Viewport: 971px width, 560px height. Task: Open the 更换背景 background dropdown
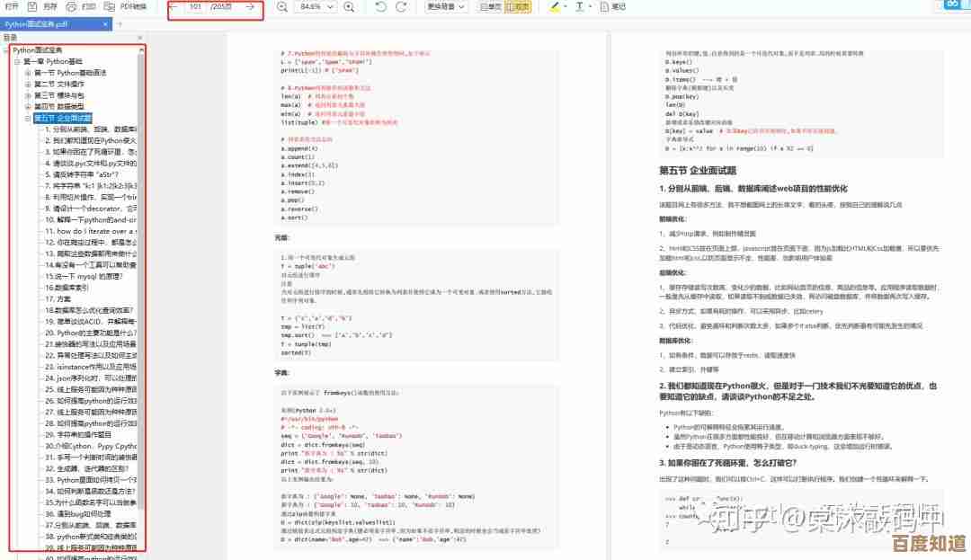coord(449,7)
